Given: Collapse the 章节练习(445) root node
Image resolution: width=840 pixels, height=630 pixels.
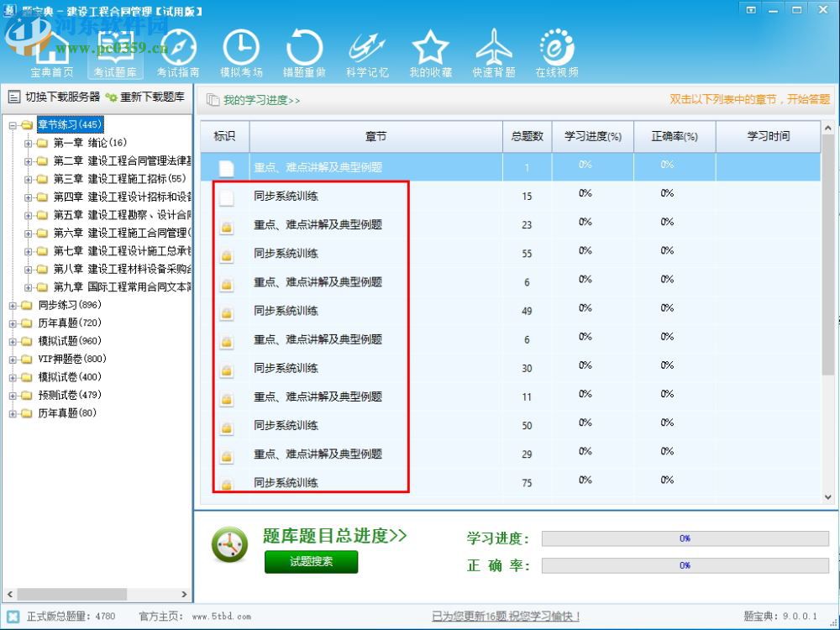Looking at the screenshot, I should point(13,124).
